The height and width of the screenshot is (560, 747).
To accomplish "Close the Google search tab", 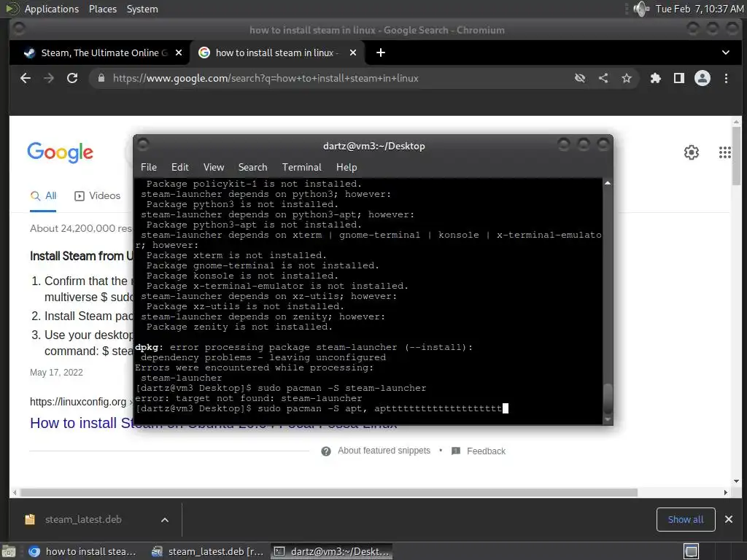I will 353,52.
